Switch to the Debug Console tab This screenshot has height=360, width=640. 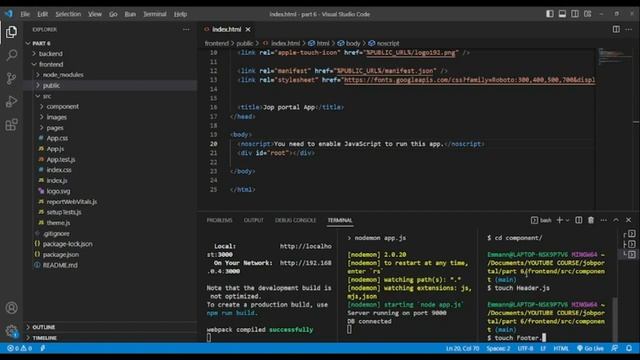click(x=295, y=220)
